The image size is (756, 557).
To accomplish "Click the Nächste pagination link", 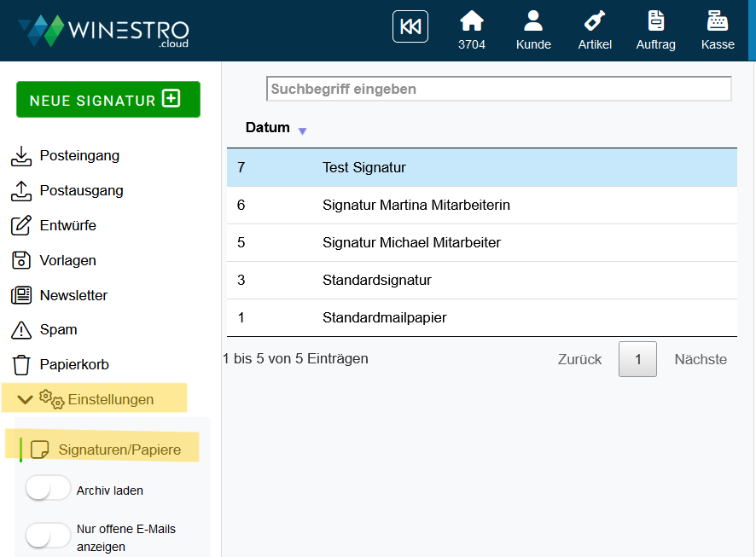I will [x=701, y=359].
